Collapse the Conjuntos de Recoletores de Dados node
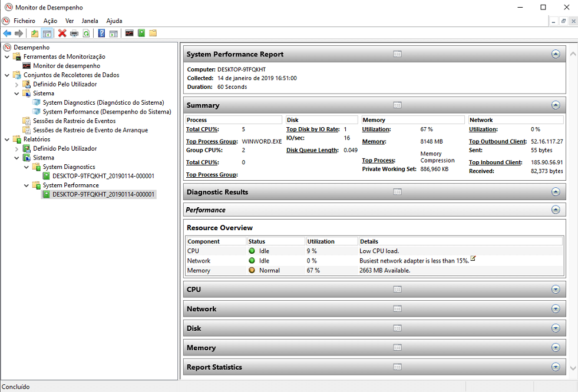The height and width of the screenshot is (392, 578). (x=7, y=75)
